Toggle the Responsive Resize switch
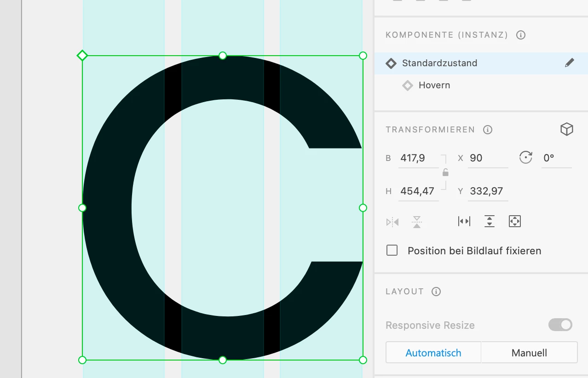 click(560, 325)
